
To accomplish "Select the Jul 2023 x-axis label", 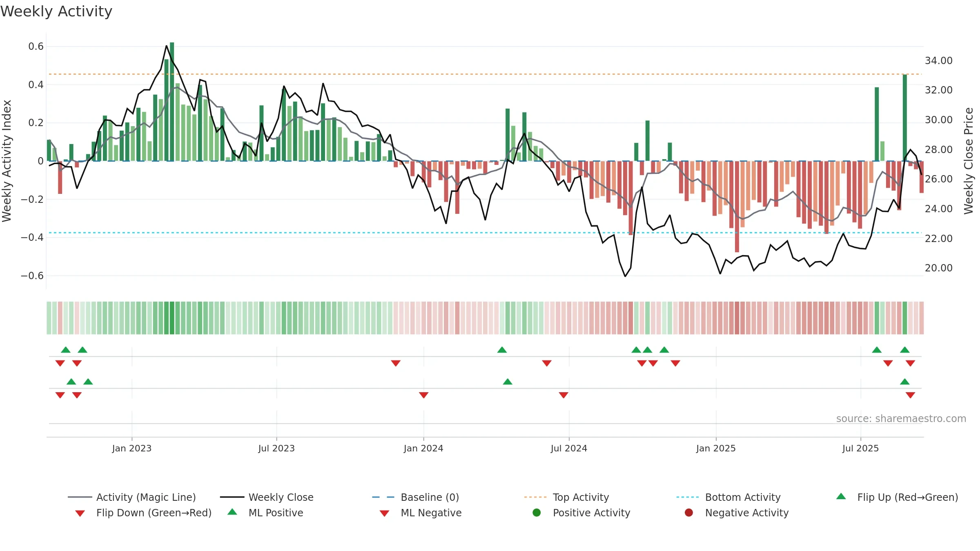I will point(276,448).
